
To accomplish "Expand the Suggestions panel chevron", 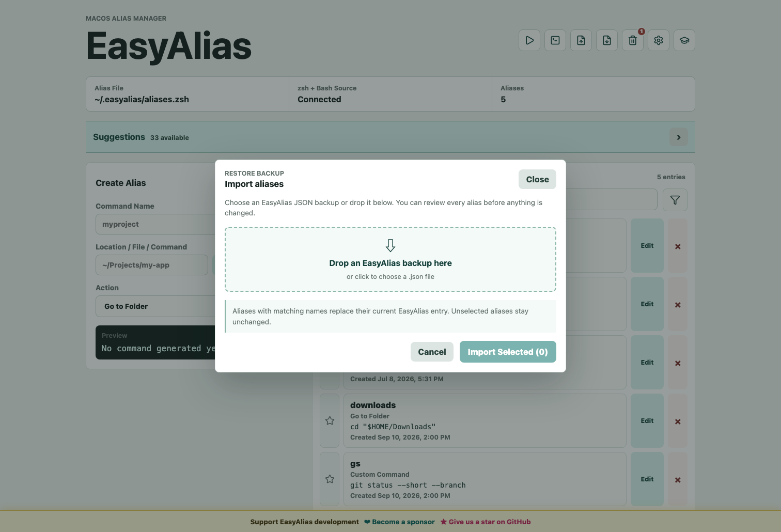I will tap(679, 137).
